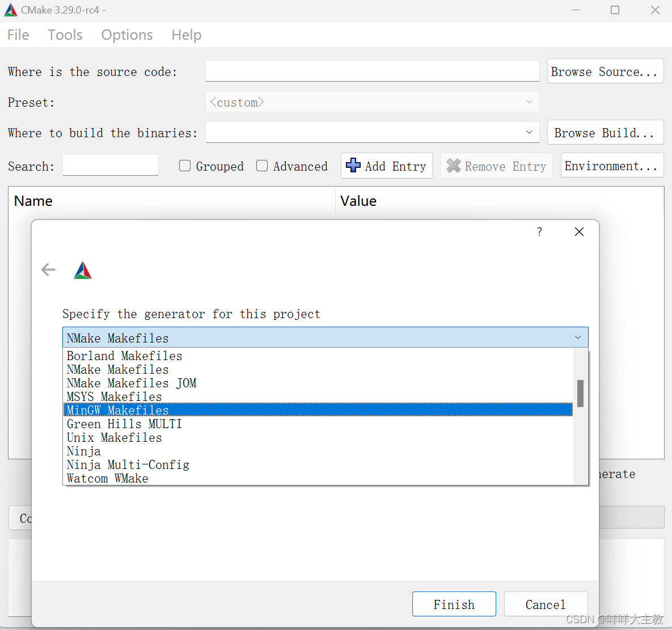Open the Tools menu
Image resolution: width=672 pixels, height=630 pixels.
click(x=65, y=35)
